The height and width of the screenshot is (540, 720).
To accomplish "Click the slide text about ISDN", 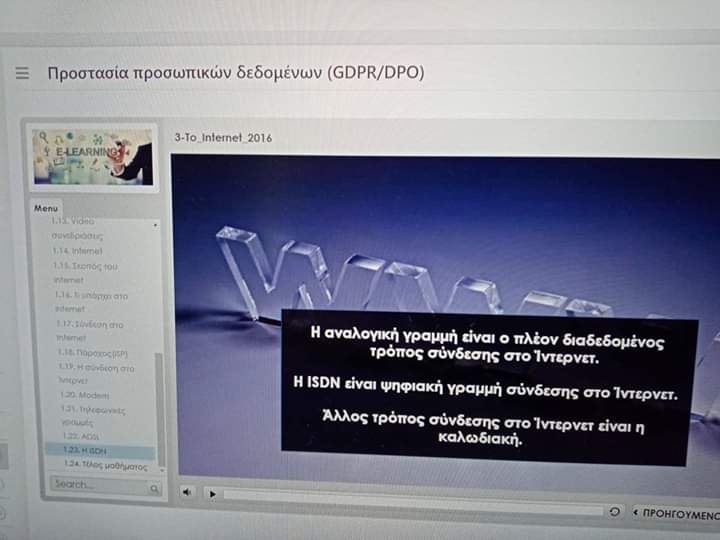I will click(485, 388).
